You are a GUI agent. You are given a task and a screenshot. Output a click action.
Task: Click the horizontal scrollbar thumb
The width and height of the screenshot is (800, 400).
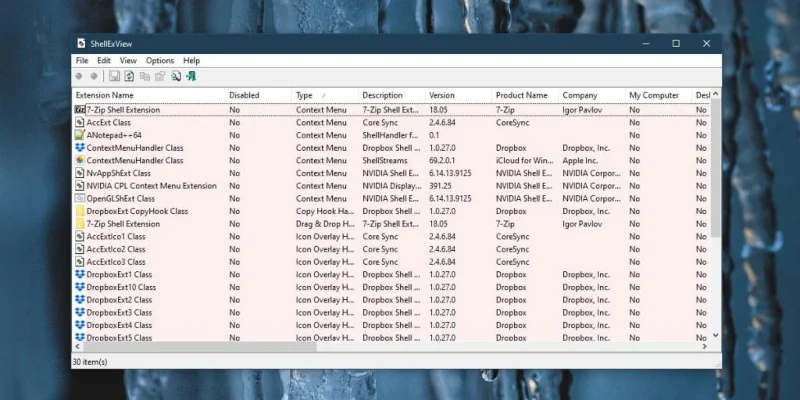[199, 346]
